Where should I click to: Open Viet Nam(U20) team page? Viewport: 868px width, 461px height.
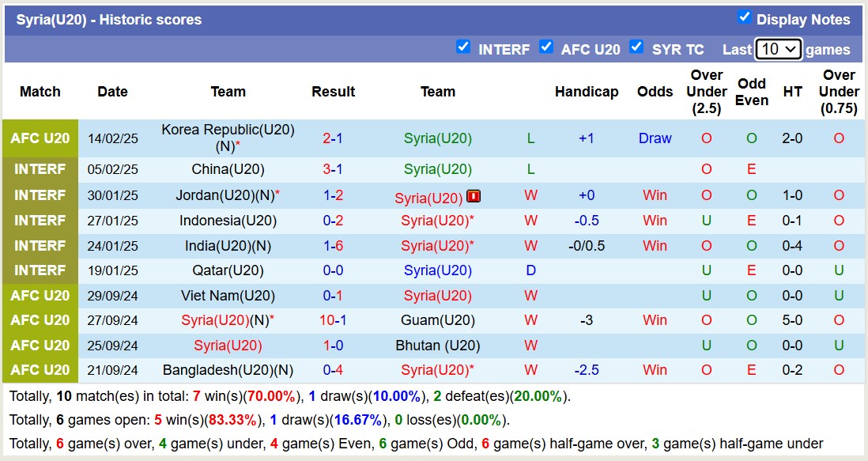pyautogui.click(x=228, y=296)
